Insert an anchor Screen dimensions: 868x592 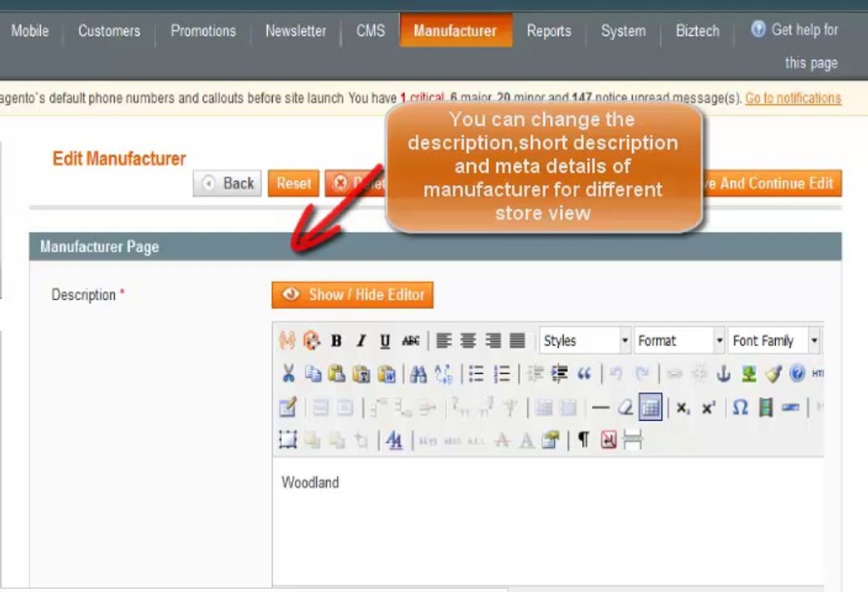click(723, 374)
